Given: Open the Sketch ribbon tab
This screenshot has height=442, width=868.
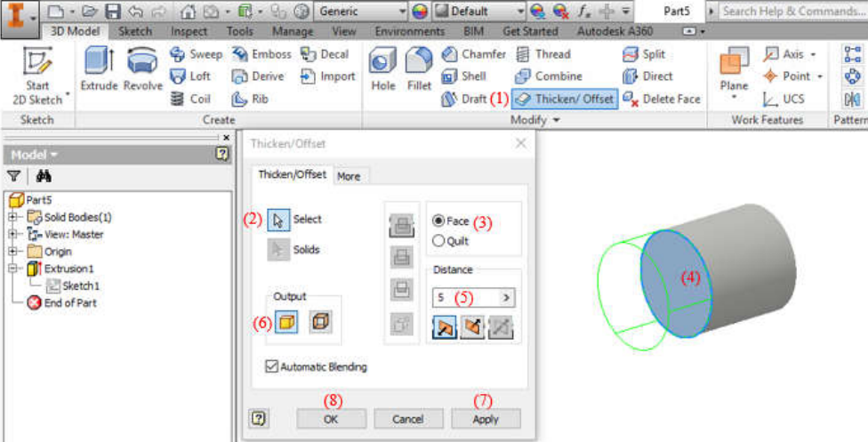Looking at the screenshot, I should pos(136,31).
